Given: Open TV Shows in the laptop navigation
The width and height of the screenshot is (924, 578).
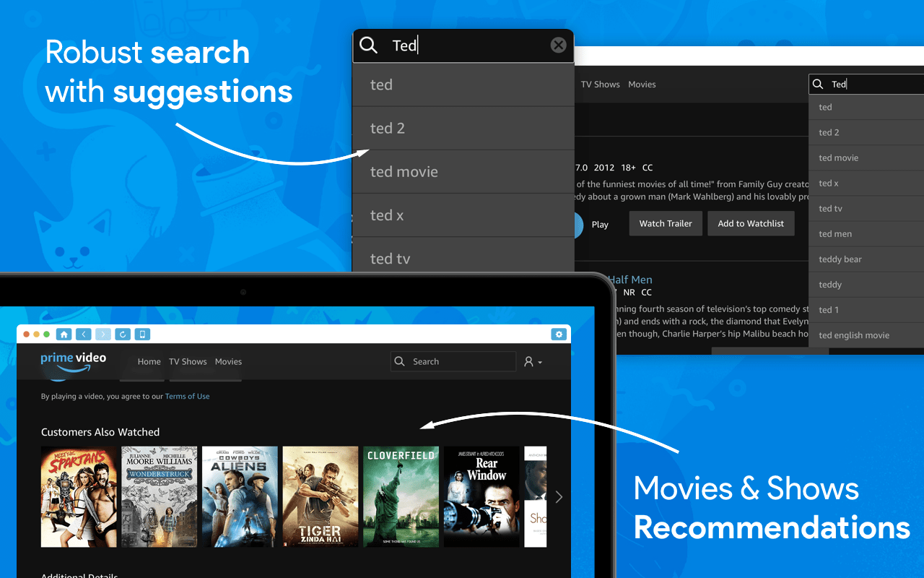Looking at the screenshot, I should pos(188,361).
